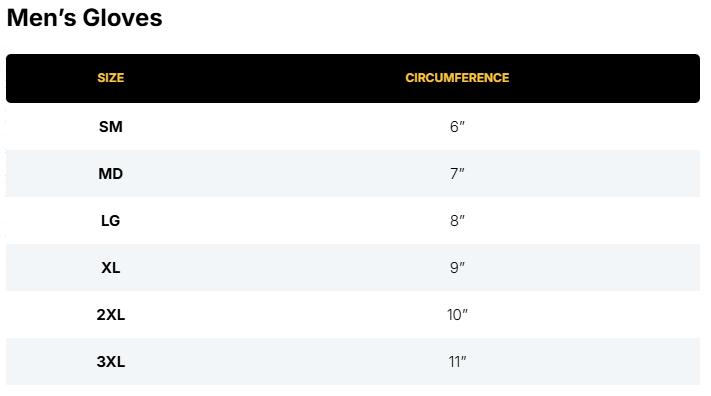This screenshot has height=396, width=711.
Task: Select the 9" circumference value
Action: click(x=457, y=268)
